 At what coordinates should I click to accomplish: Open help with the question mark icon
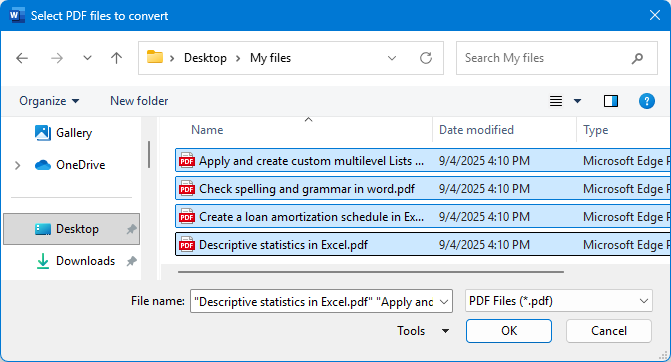[x=647, y=101]
